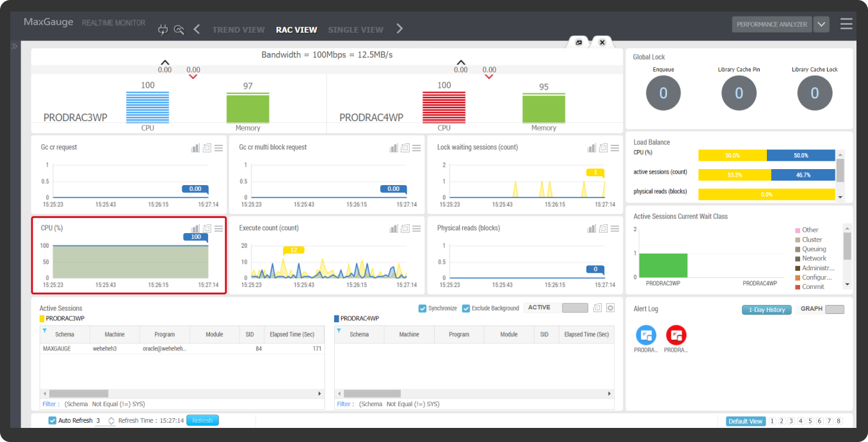Viewport: 868px width, 442px height.
Task: Click the red PRODRAC alert log icon
Action: 676,335
